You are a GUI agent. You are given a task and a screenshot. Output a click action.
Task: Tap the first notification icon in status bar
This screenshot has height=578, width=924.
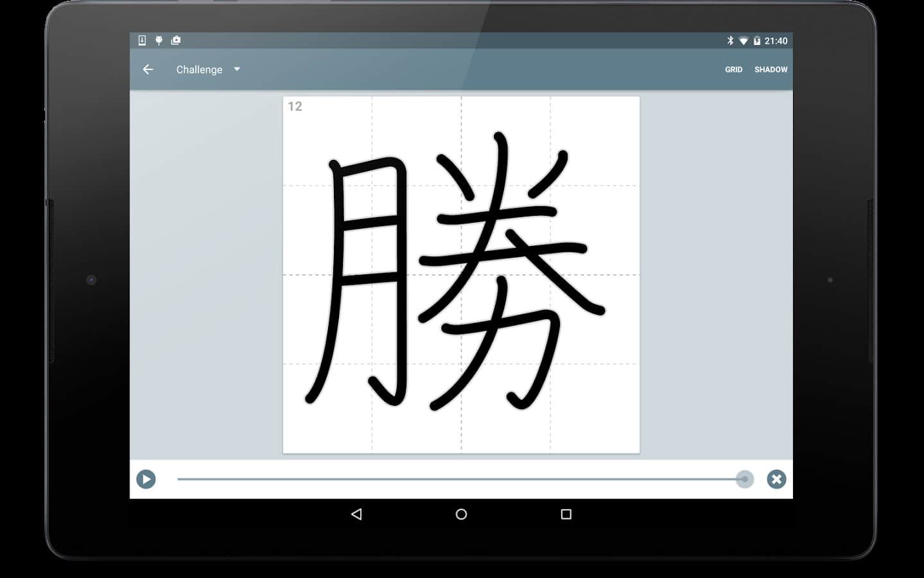(x=142, y=40)
